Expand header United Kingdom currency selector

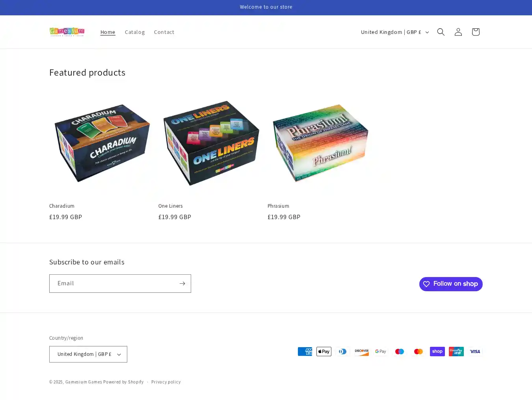point(394,32)
